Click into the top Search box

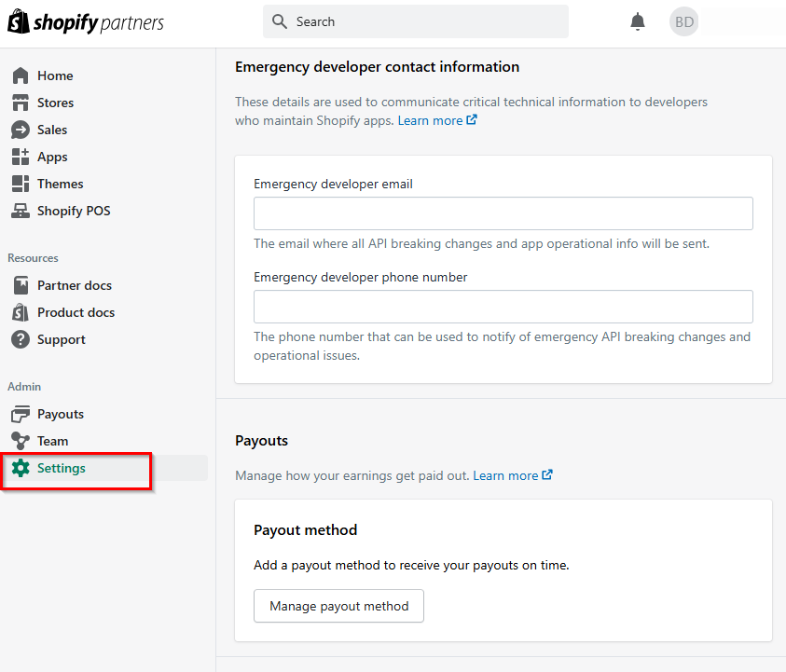415,21
